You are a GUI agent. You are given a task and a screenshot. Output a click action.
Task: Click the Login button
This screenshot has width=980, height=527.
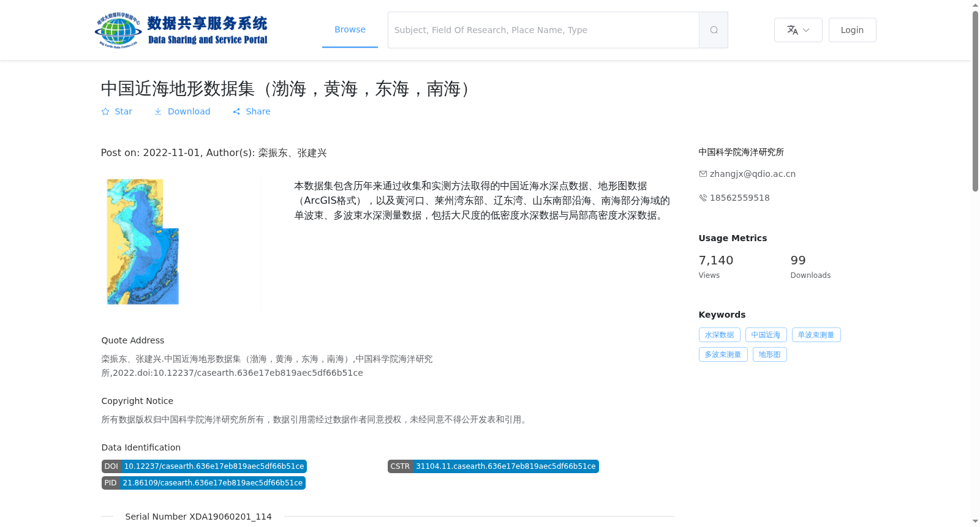coord(852,30)
